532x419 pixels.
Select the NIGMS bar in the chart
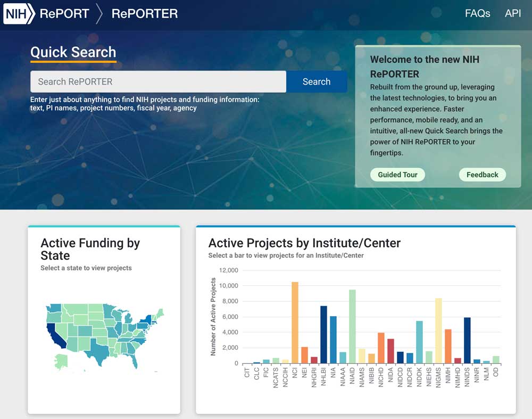tap(438, 331)
